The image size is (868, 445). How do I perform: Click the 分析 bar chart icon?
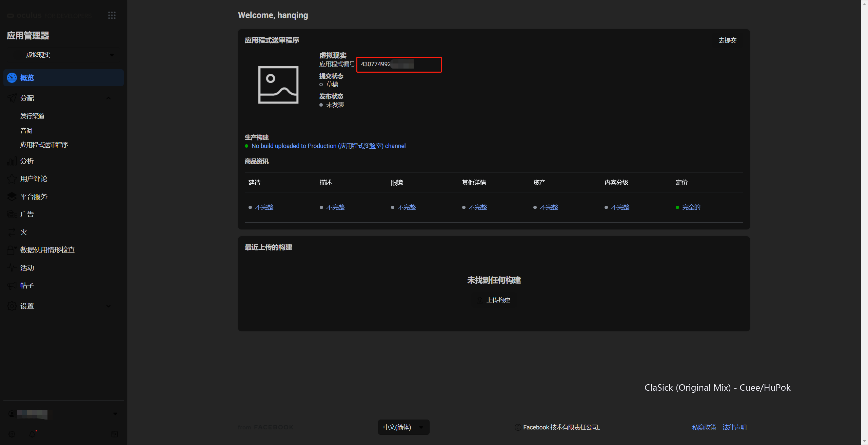pos(12,161)
